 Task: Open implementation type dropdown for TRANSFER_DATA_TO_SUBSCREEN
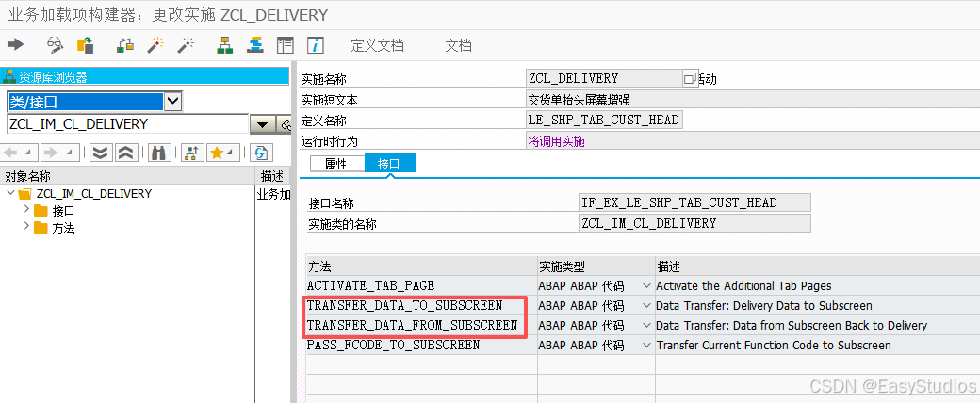(x=646, y=305)
